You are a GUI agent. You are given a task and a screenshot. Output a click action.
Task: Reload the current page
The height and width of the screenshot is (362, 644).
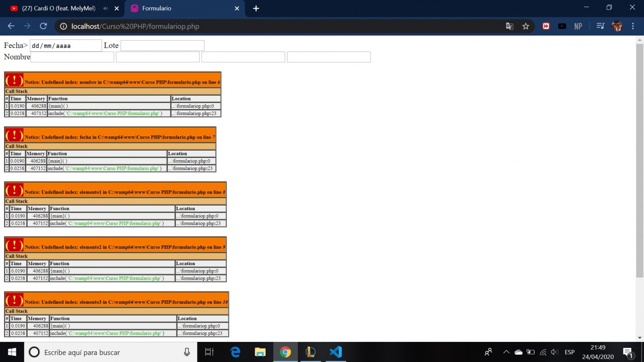pos(43,26)
